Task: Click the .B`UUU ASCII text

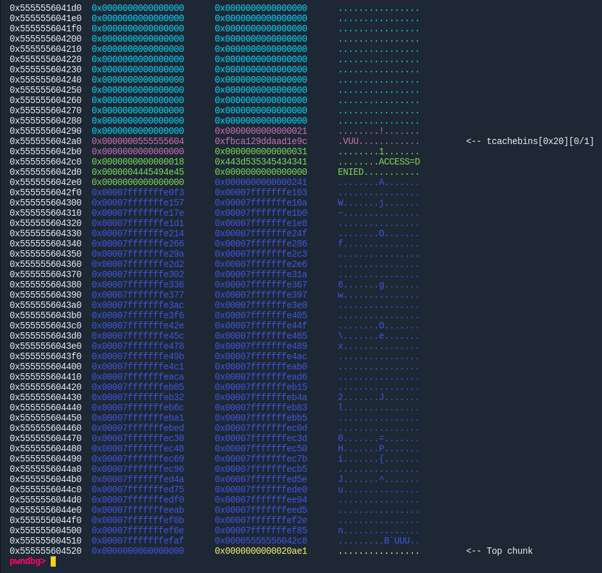Action: tap(394, 541)
